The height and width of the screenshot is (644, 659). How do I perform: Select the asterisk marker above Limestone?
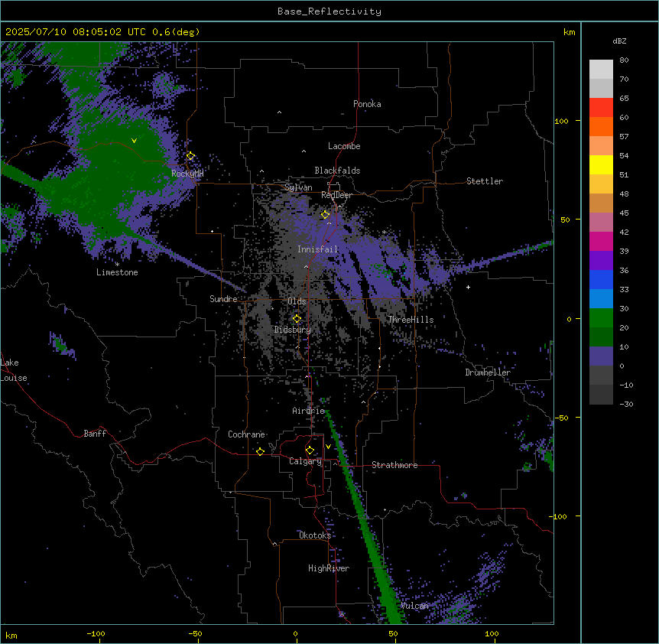[x=117, y=265]
